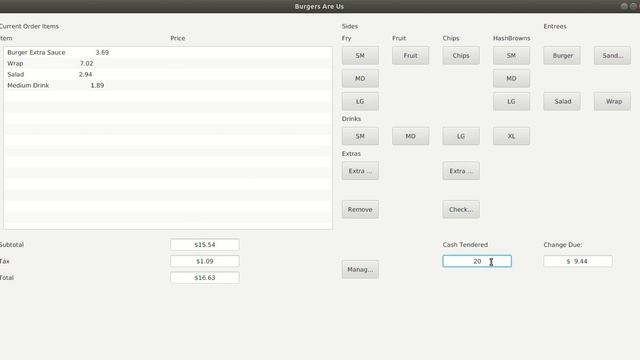Add large hashbrowns with LG under HashBrowns
Screen dimensions: 640x360
[x=511, y=101]
